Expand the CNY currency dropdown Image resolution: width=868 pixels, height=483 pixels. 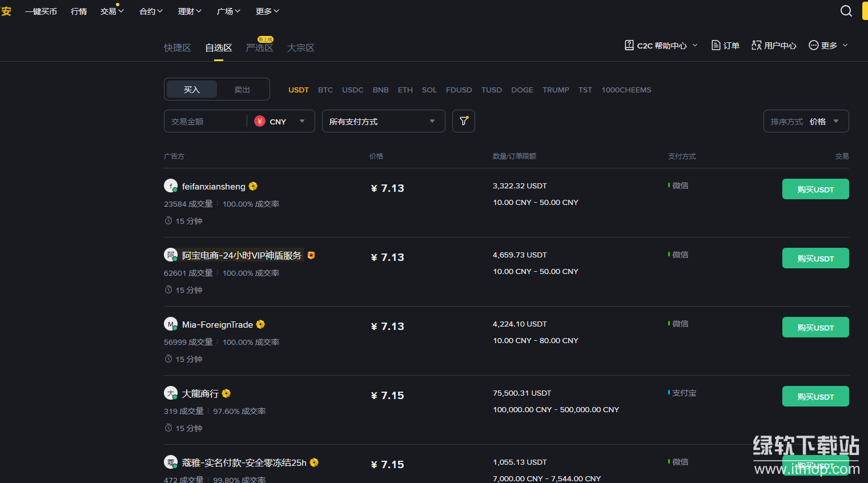click(280, 122)
